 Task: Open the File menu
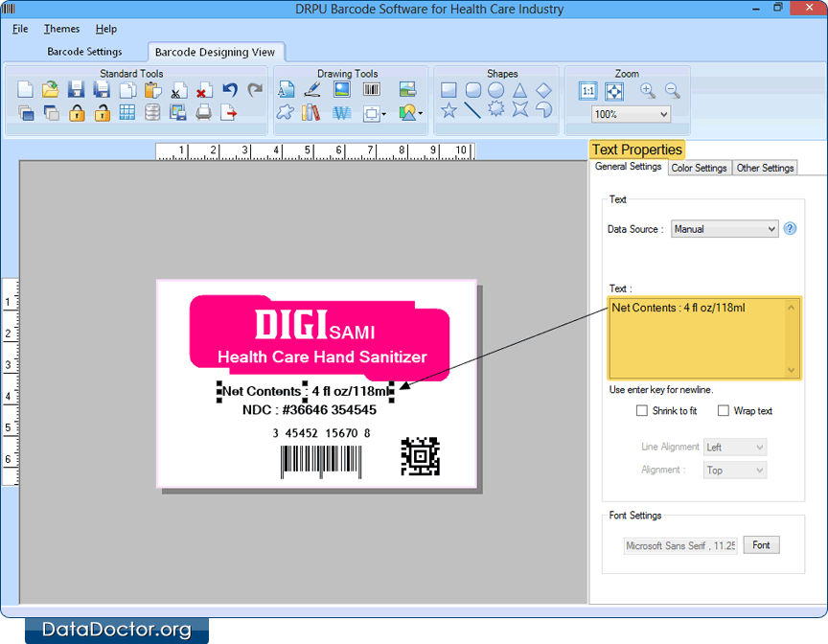20,29
